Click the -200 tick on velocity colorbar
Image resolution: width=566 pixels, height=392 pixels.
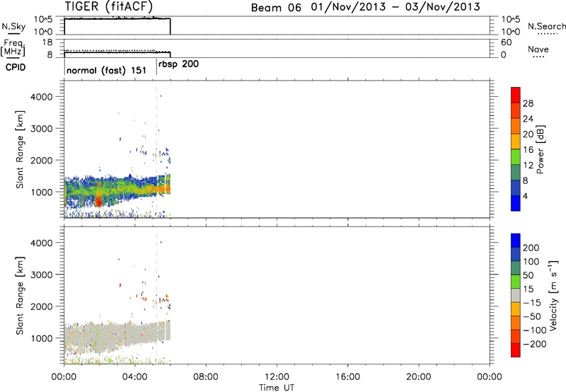535,344
